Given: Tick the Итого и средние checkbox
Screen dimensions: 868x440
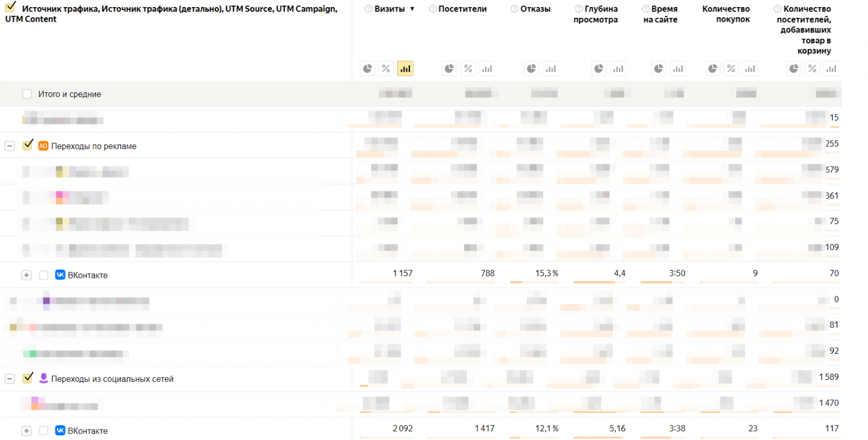Looking at the screenshot, I should (27, 94).
